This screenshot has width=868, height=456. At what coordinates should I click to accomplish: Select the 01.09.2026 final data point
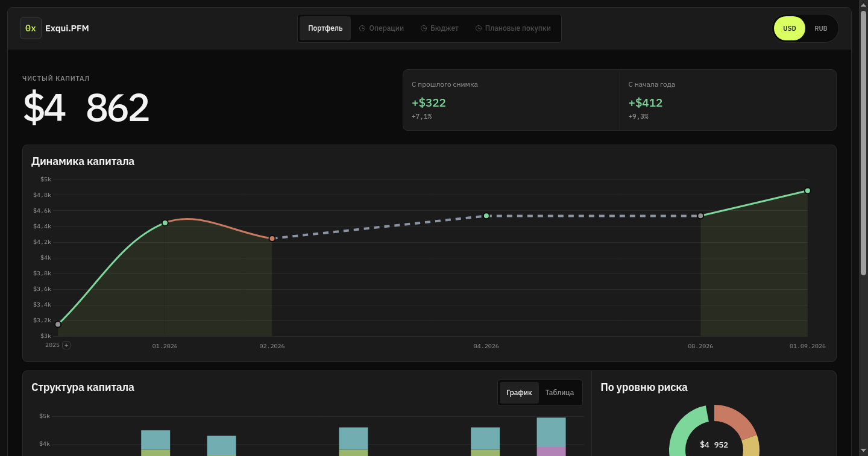pos(808,191)
